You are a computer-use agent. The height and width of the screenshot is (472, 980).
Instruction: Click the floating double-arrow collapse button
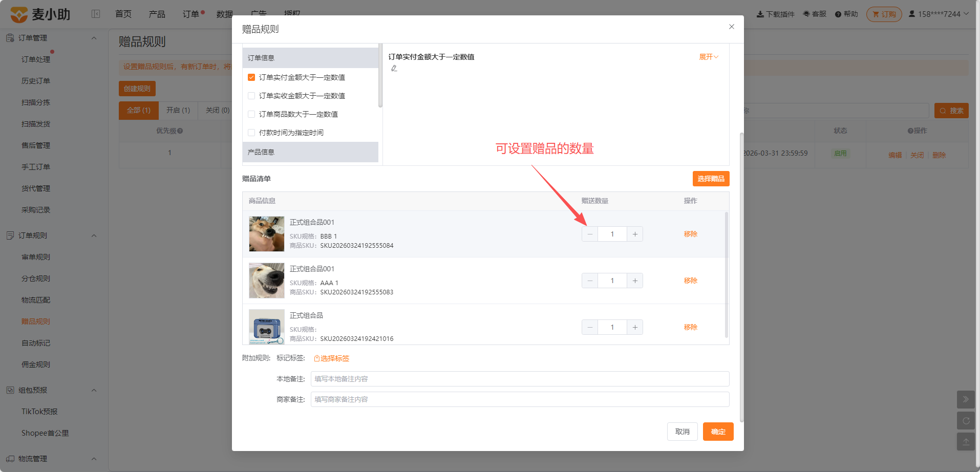[966, 399]
